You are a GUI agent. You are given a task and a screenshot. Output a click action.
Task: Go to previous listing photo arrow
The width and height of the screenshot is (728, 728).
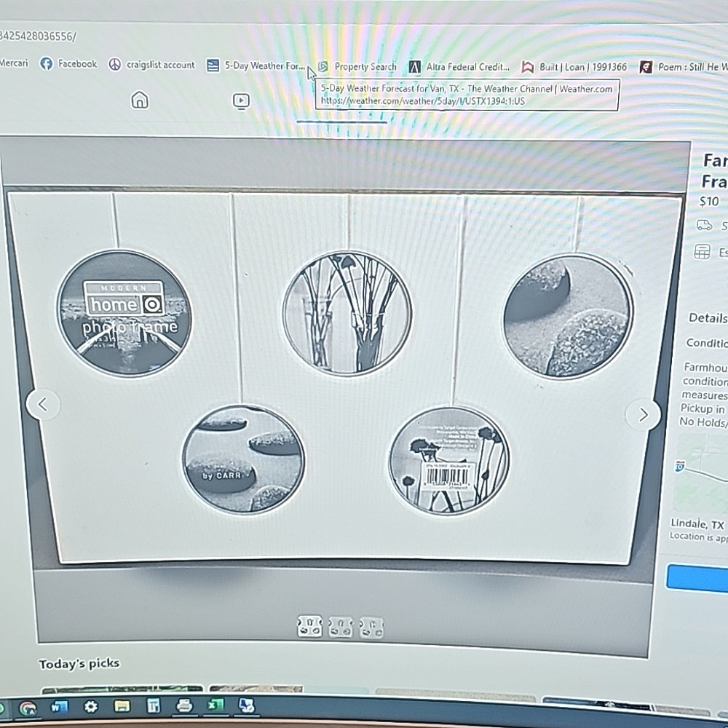[x=43, y=405]
